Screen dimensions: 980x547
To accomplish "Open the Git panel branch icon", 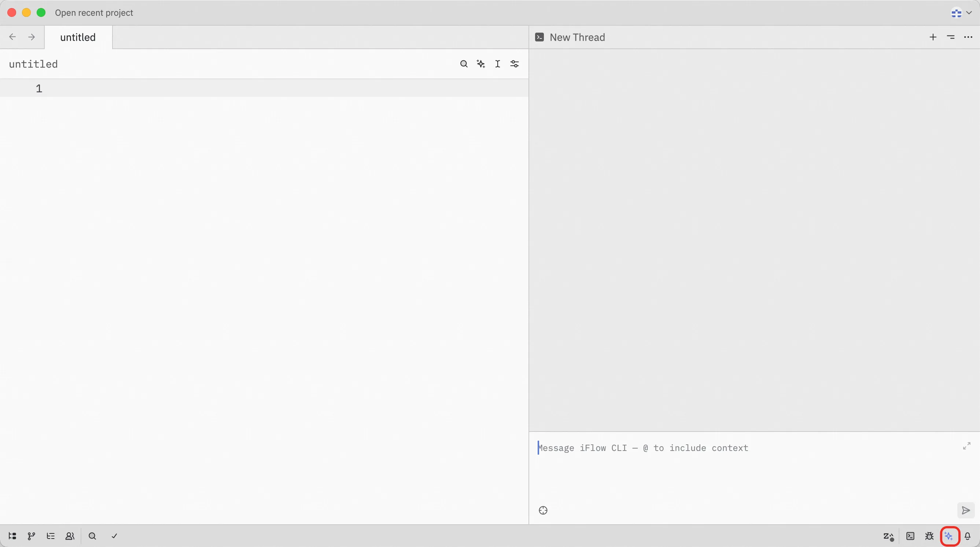I will tap(31, 536).
